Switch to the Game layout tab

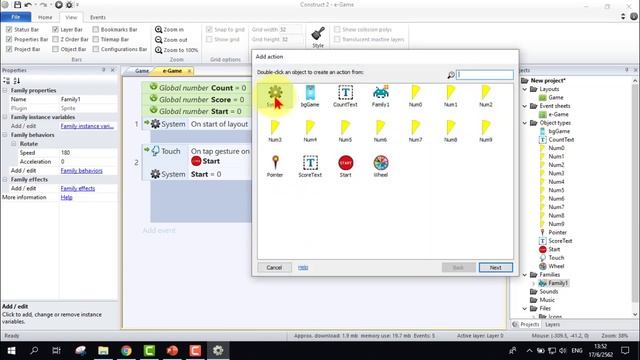click(x=142, y=71)
